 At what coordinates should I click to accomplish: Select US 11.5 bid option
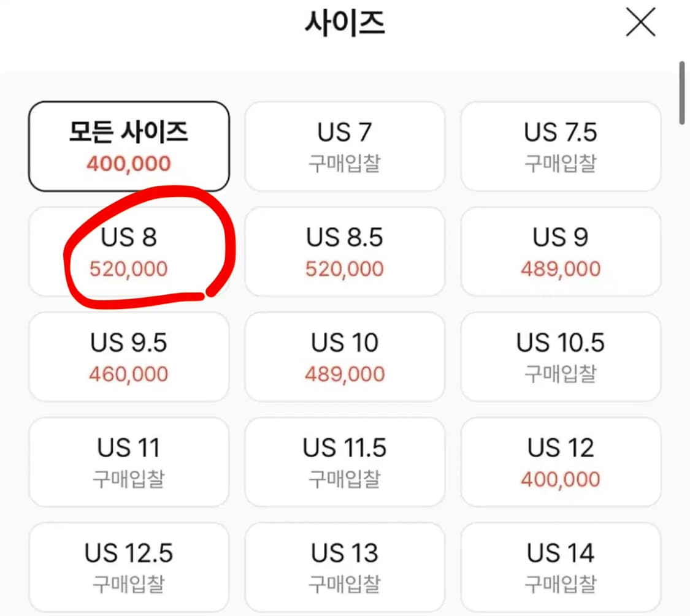pyautogui.click(x=344, y=462)
